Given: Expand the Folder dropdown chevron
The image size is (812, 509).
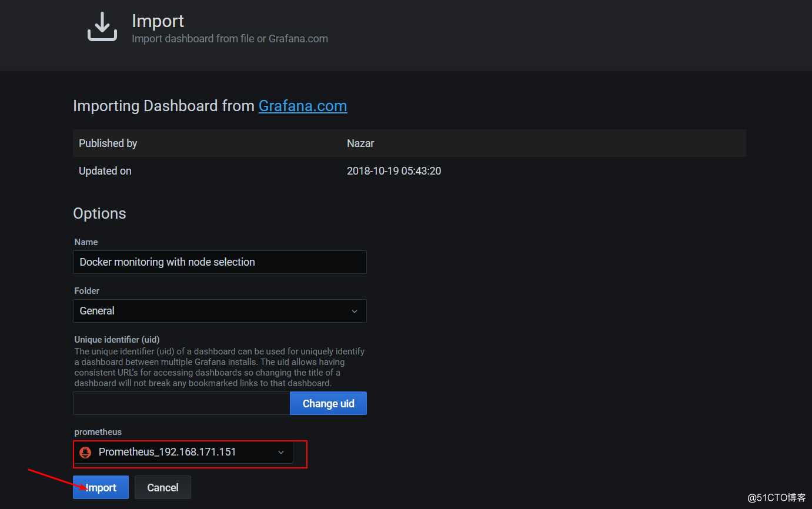Looking at the screenshot, I should [355, 311].
